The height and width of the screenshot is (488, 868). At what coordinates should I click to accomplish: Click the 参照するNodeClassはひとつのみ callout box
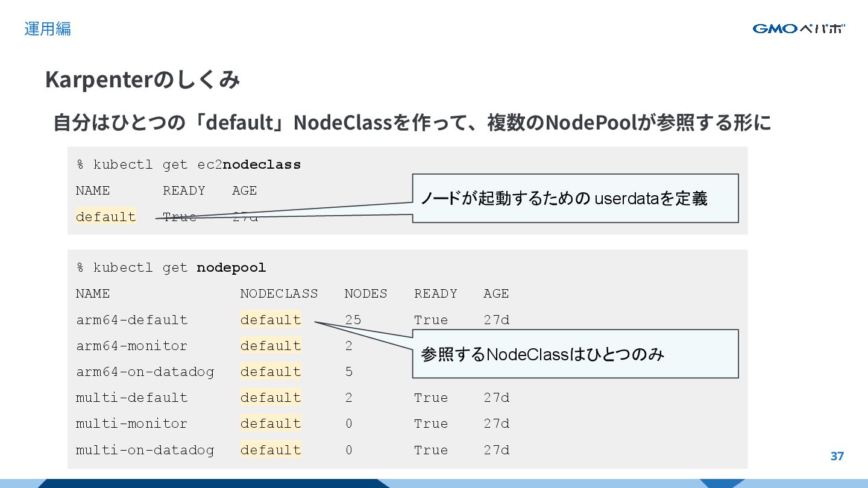[x=575, y=354]
